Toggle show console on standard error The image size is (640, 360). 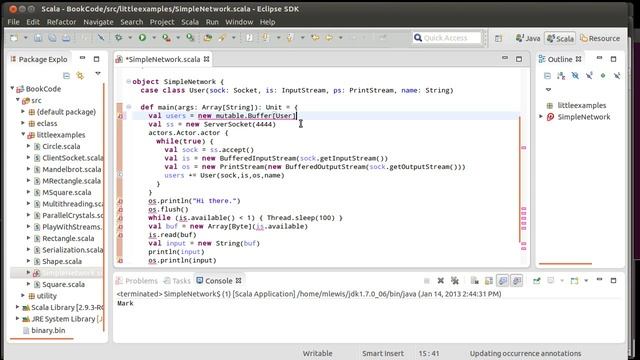517,281
